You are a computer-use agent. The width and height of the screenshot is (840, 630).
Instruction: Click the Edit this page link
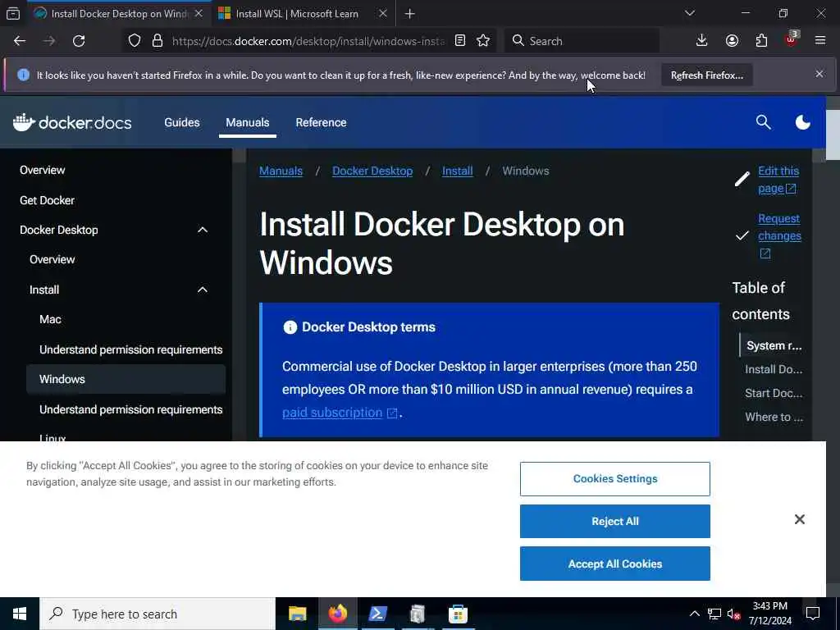(x=778, y=180)
